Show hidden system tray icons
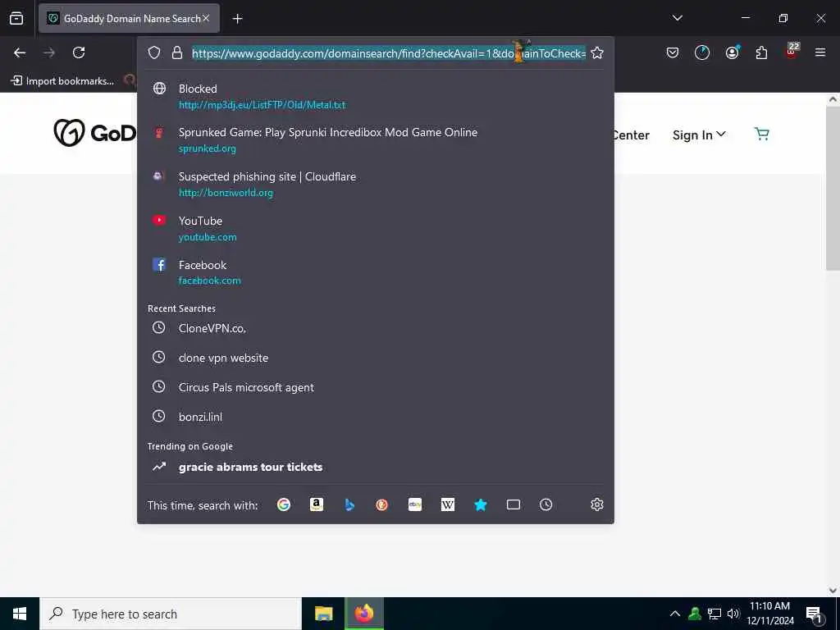Screen dimensions: 840x630 pos(675,614)
